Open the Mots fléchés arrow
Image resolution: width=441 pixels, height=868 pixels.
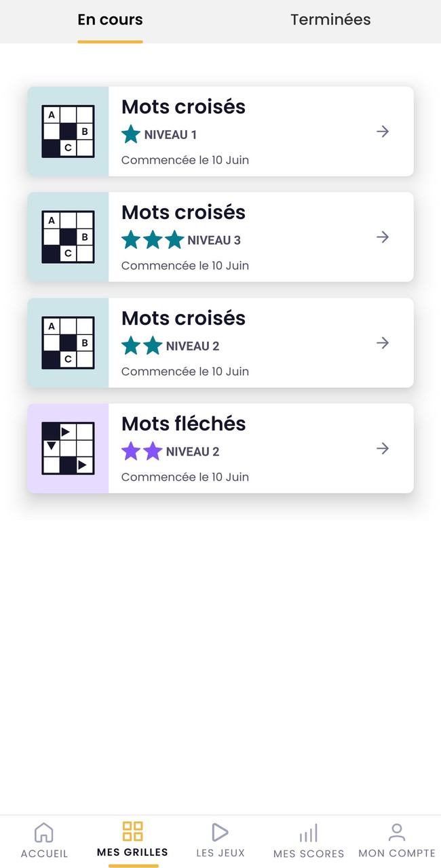click(x=382, y=448)
